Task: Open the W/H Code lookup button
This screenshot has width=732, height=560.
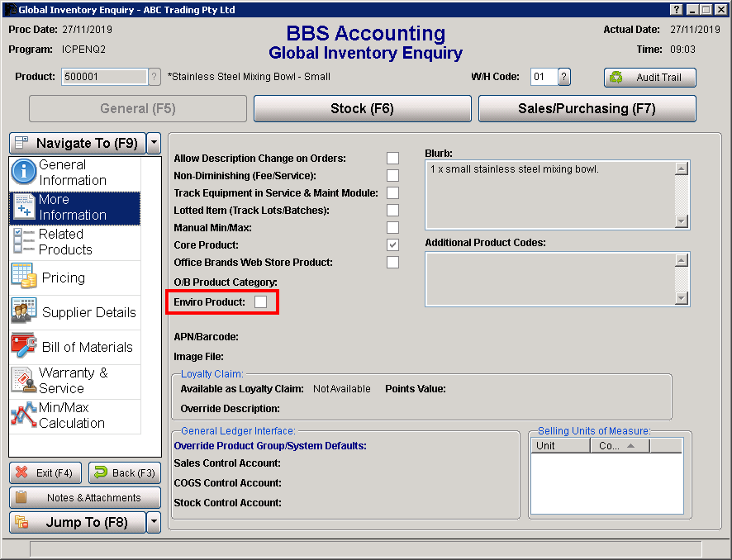Action: [x=564, y=77]
